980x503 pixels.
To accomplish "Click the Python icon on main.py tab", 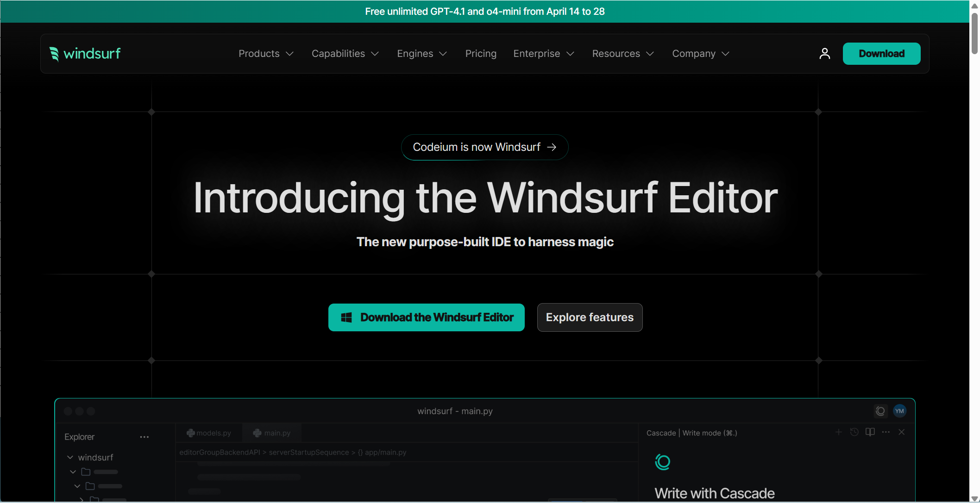I will [257, 433].
